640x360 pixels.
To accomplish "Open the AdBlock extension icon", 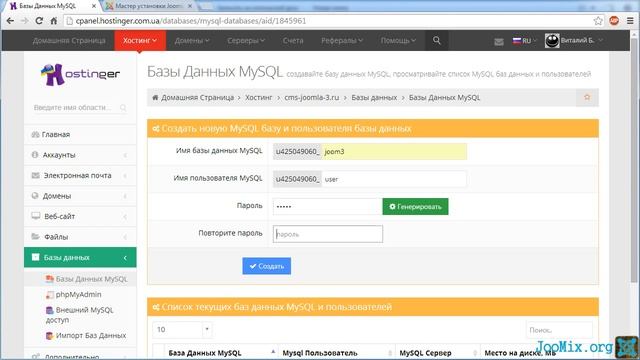I will click(614, 21).
